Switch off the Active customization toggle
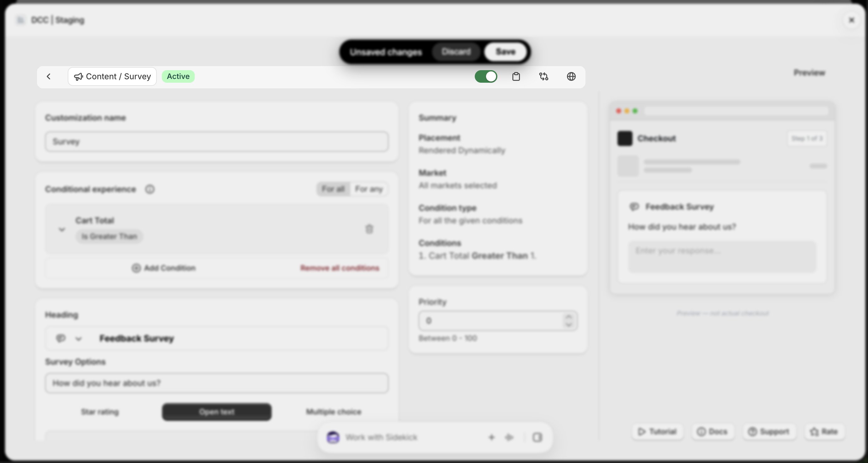Viewport: 868px width, 463px height. click(486, 76)
